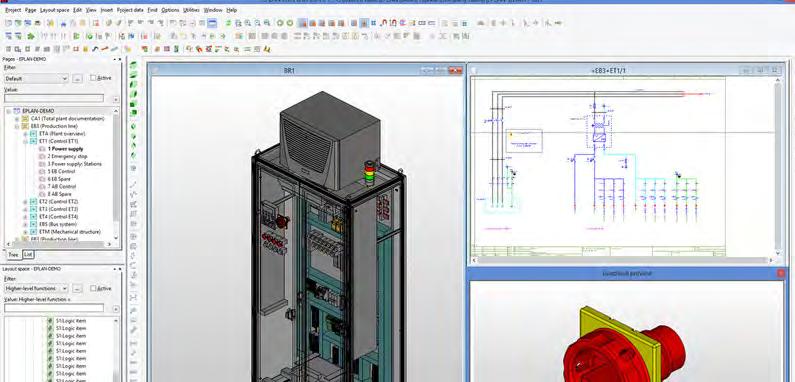795x382 pixels.
Task: Open the Layout space menu
Action: [x=54, y=10]
